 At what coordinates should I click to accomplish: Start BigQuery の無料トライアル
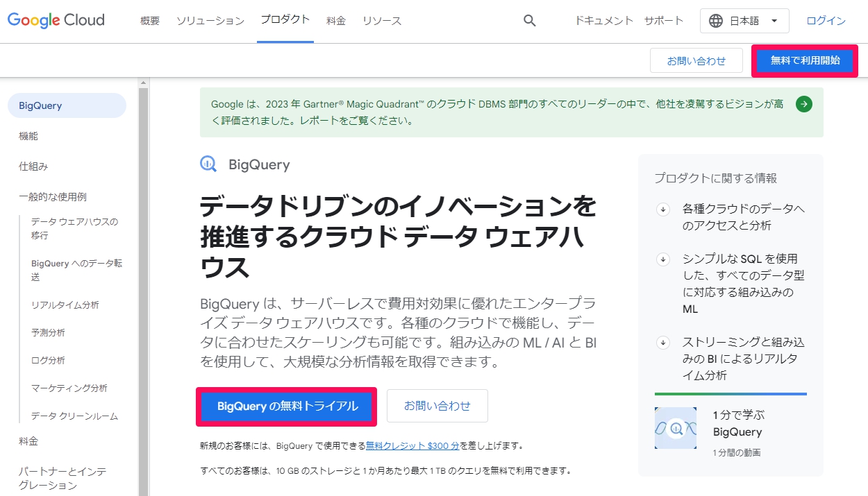click(287, 406)
